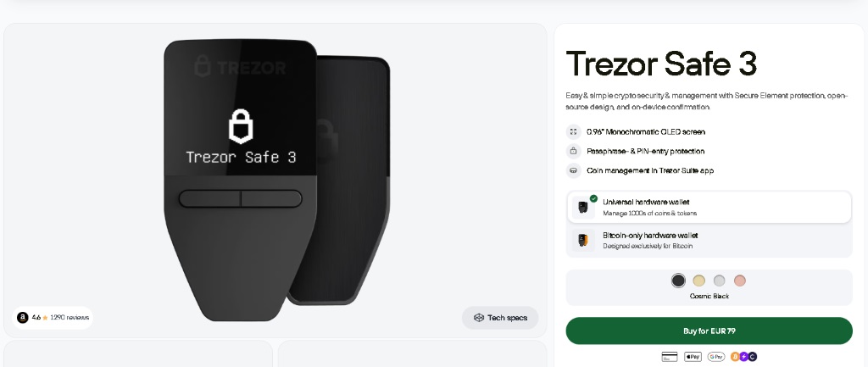This screenshot has height=367, width=868.
Task: Select Universal hardware wallet option
Action: (709, 208)
